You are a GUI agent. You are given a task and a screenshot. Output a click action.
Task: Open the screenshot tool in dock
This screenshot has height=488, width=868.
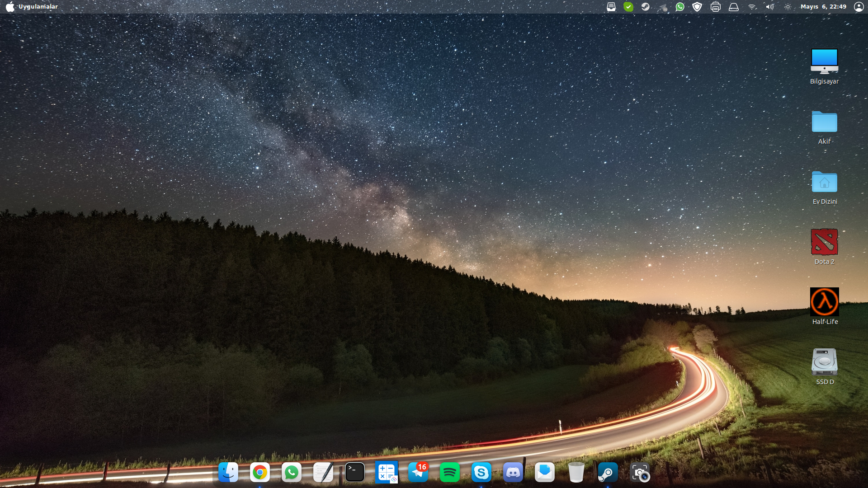(640, 473)
